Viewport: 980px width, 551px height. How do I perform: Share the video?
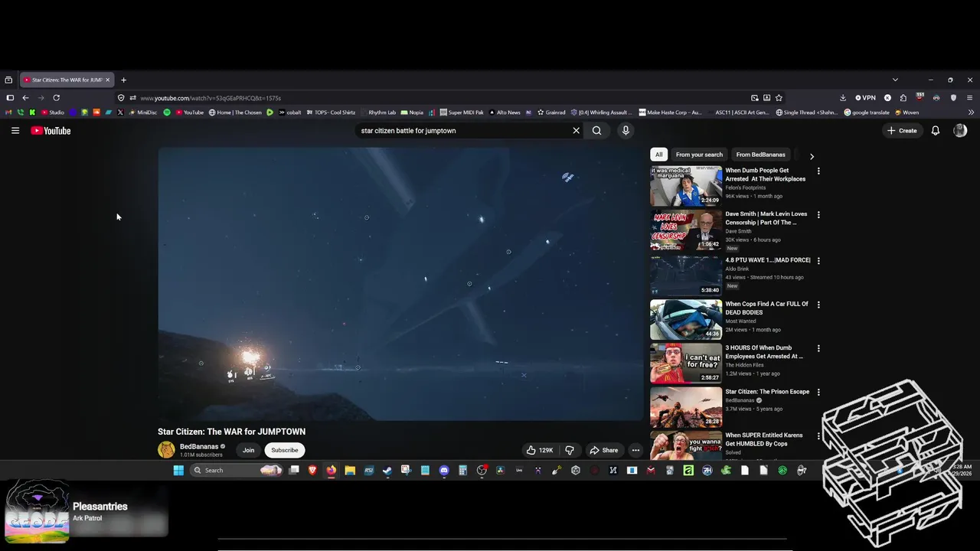click(x=604, y=450)
